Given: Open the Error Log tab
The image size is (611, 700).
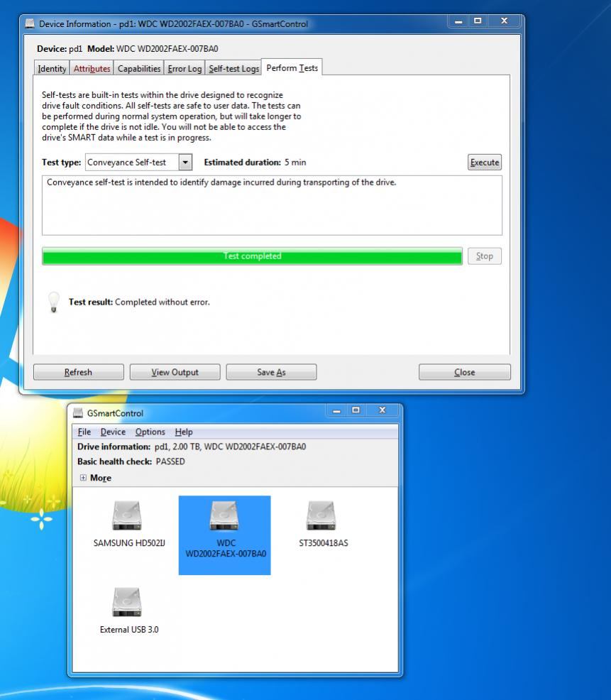Looking at the screenshot, I should tap(185, 68).
